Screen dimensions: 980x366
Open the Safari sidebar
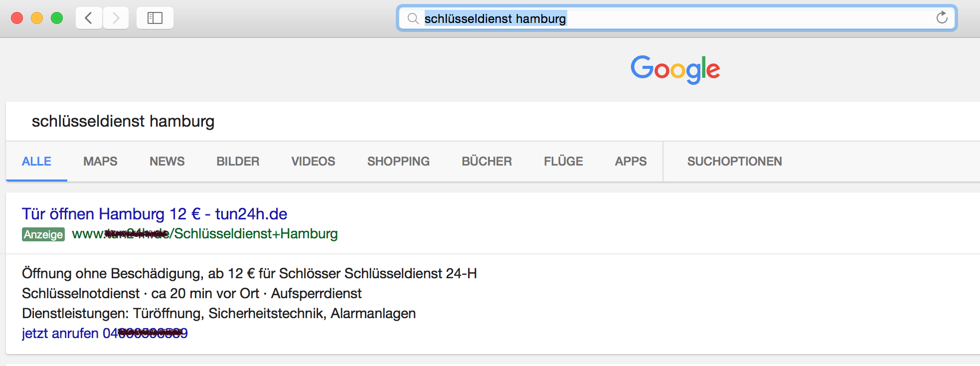coord(155,17)
